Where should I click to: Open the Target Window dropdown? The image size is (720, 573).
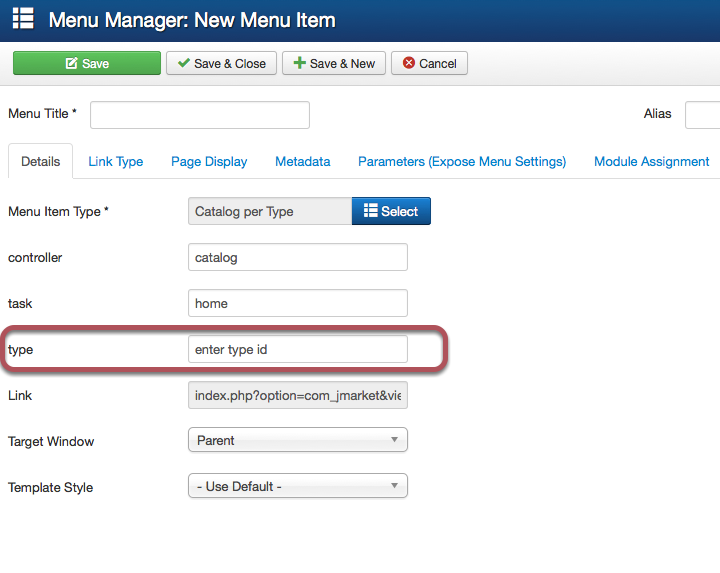coord(298,440)
